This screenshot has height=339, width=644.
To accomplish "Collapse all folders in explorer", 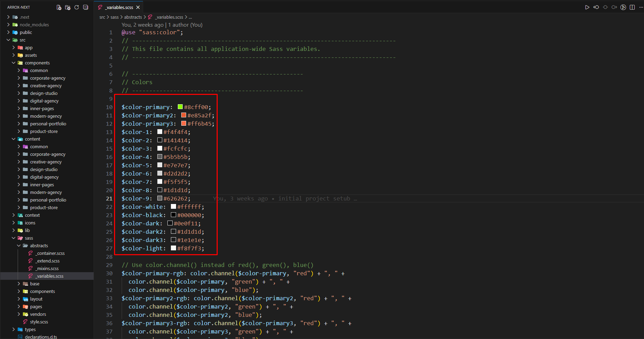I will [x=86, y=7].
